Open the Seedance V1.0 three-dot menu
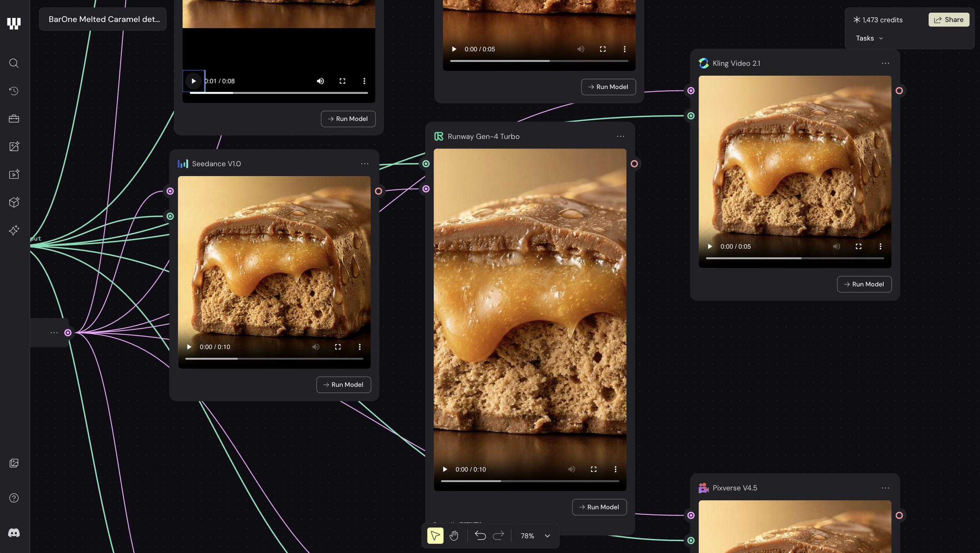The height and width of the screenshot is (553, 980). tap(365, 163)
